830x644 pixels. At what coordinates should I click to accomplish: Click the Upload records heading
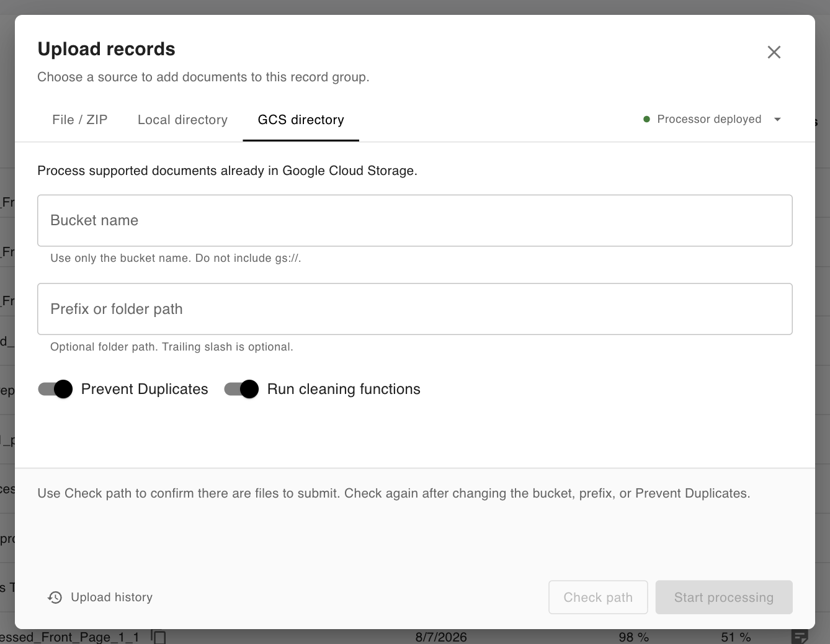[x=107, y=49]
